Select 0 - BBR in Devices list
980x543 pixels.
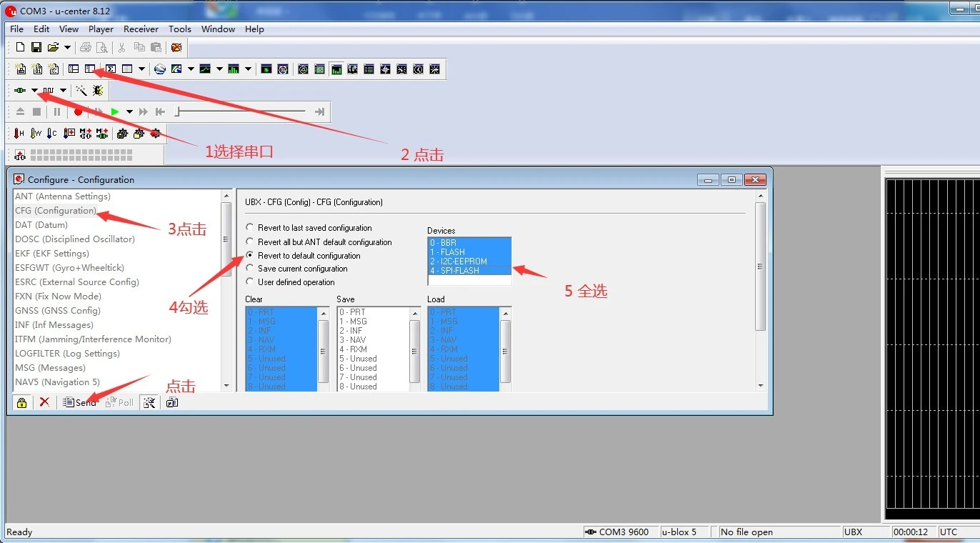469,243
